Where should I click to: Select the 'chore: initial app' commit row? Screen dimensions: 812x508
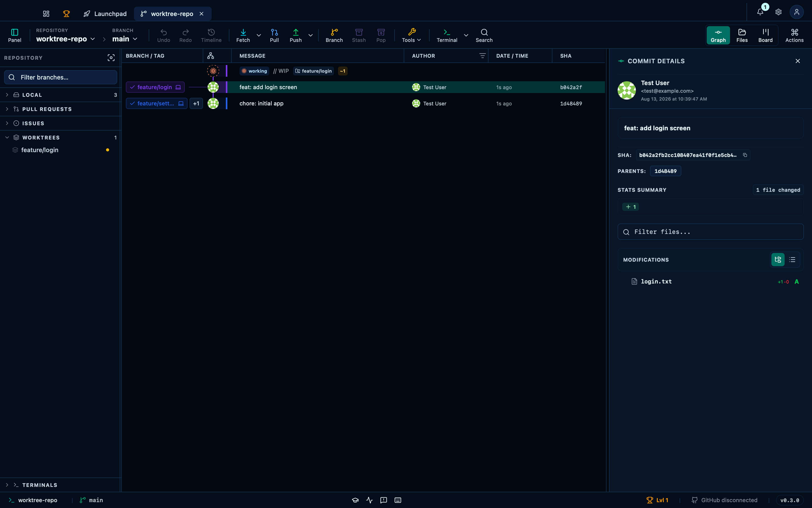pos(363,103)
